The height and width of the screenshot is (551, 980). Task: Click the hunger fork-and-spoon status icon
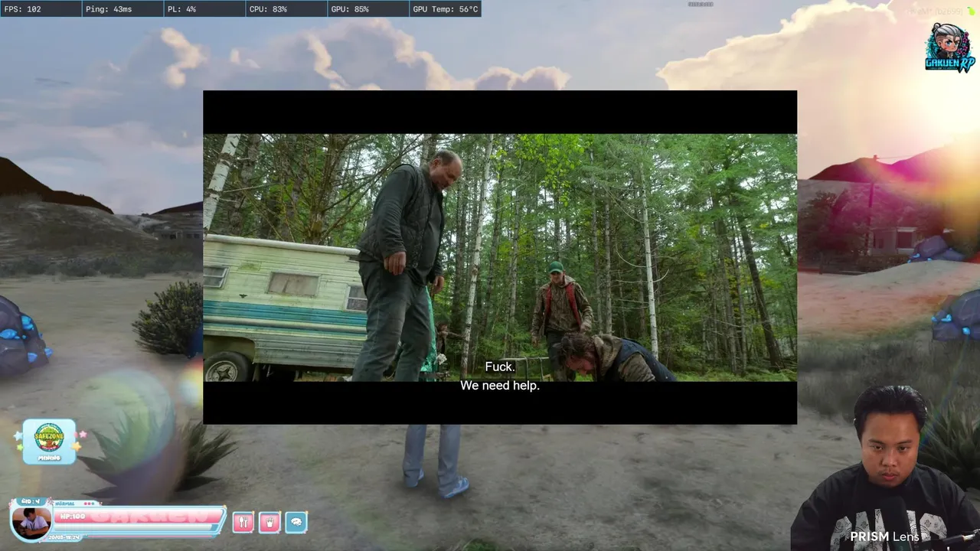(243, 522)
